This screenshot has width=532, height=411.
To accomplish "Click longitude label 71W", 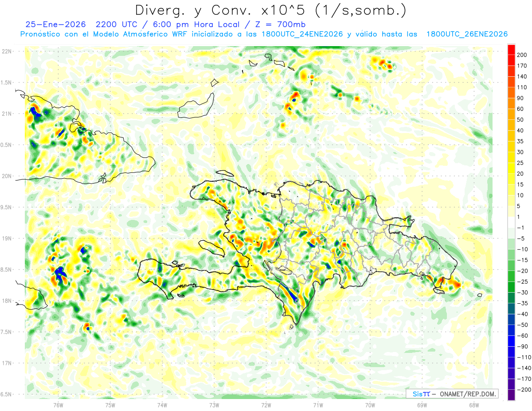I will (318, 405).
